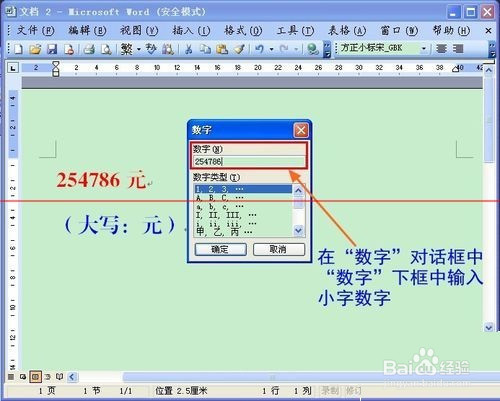The image size is (500, 401).
Task: Click the Research binoculars icon
Action: click(168, 49)
